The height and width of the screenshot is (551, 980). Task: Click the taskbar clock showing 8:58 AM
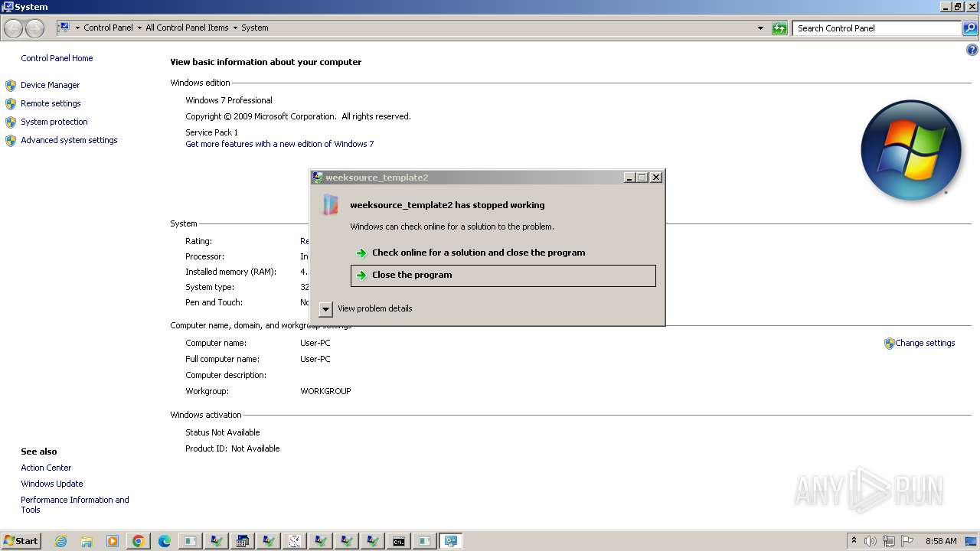[x=941, y=541]
